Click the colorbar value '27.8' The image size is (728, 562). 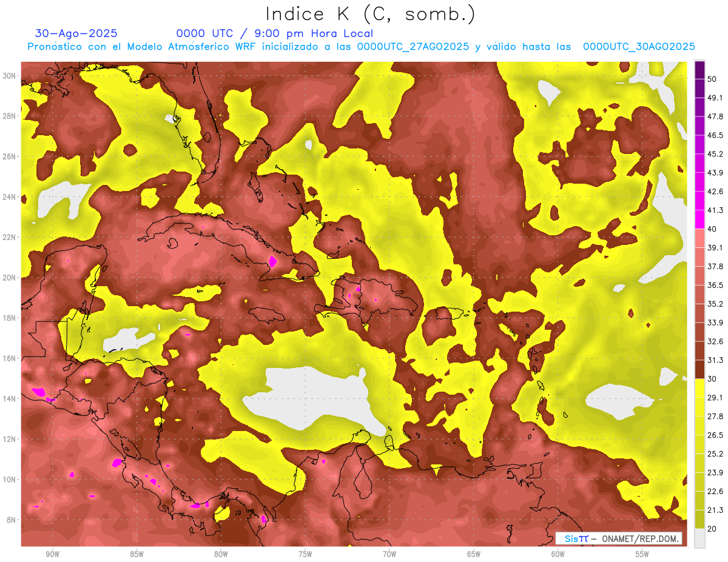(715, 416)
